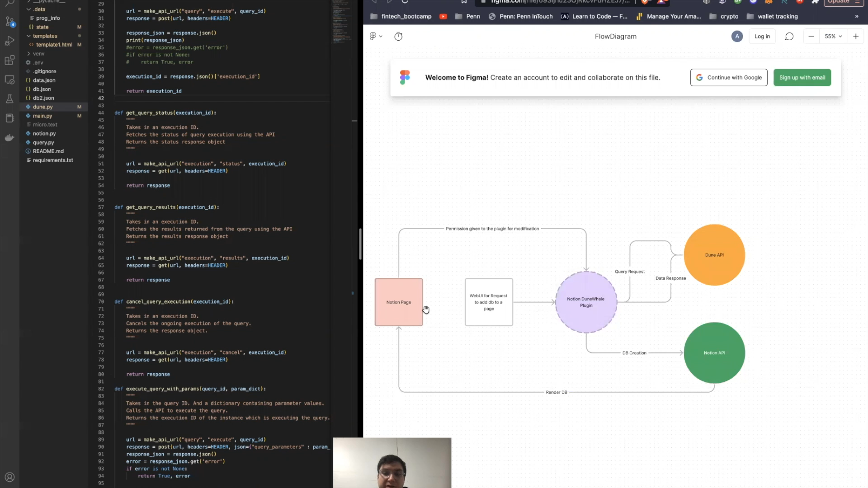Image resolution: width=868 pixels, height=488 pixels.
Task: Show more bookmarks chevron
Action: point(857,16)
